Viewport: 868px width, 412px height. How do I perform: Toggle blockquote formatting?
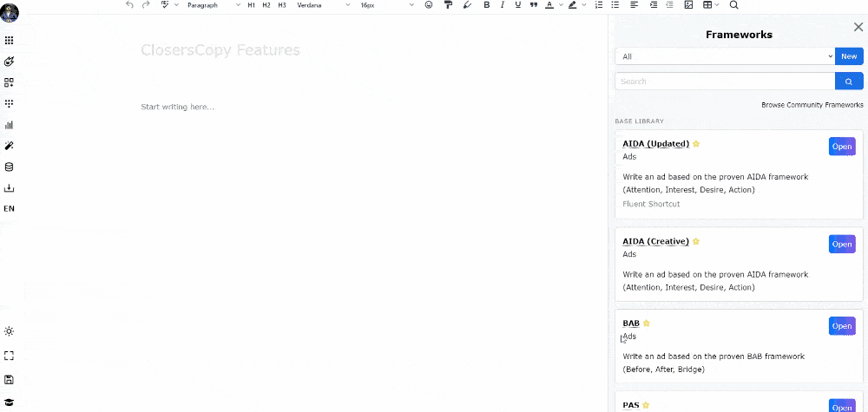coord(534,5)
